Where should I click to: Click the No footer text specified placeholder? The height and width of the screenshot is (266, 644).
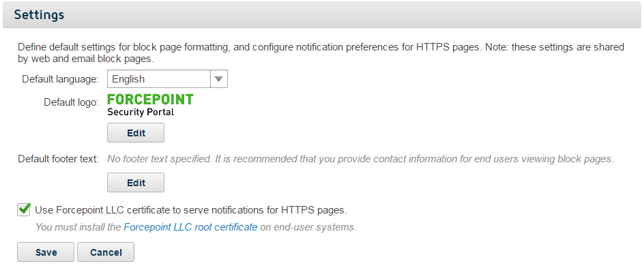(x=360, y=160)
